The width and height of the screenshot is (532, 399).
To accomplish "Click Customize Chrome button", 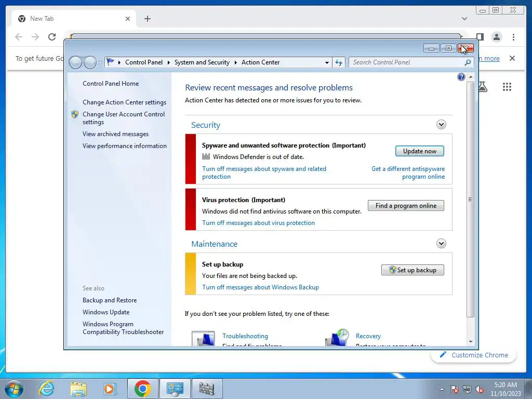I will [x=474, y=355].
